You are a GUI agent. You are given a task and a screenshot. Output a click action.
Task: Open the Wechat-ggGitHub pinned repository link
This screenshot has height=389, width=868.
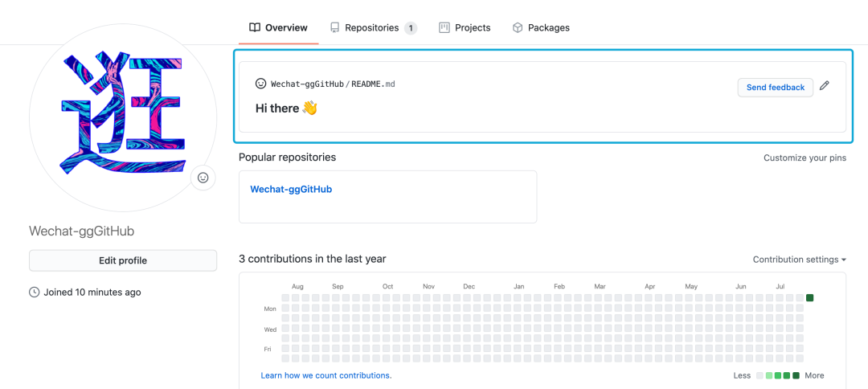(291, 190)
